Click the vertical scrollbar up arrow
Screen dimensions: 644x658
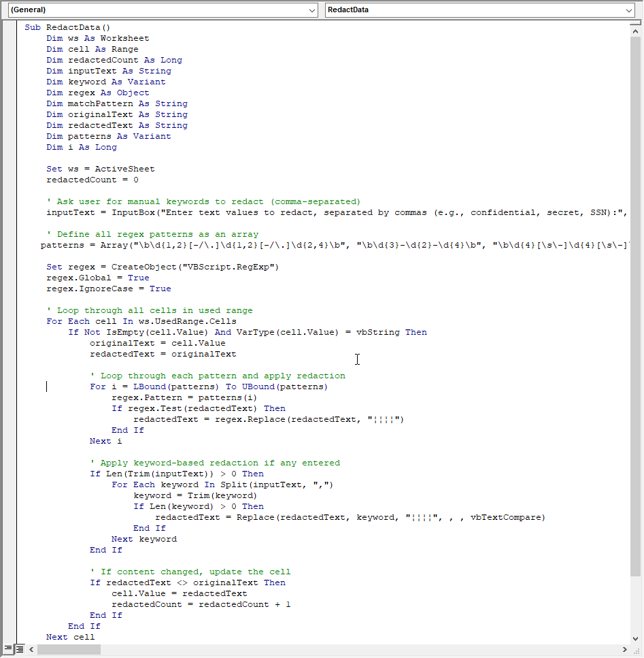[634, 30]
